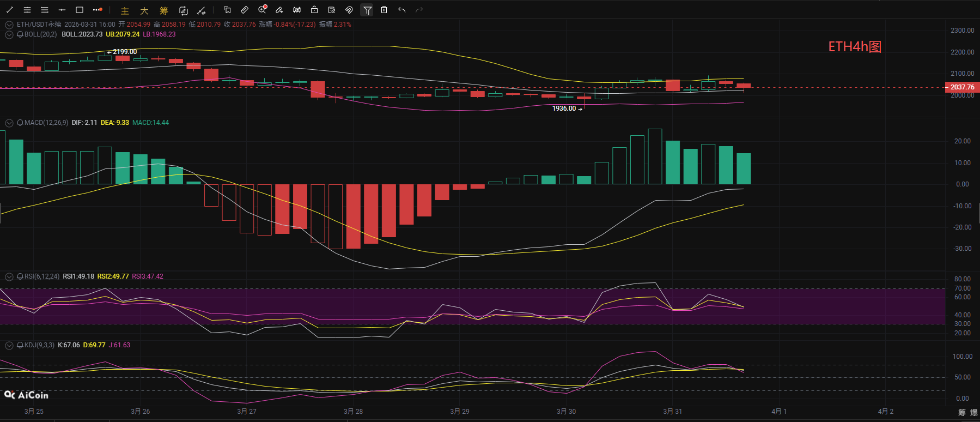
Task: Select the 主 tab in the toolbar
Action: [x=125, y=10]
